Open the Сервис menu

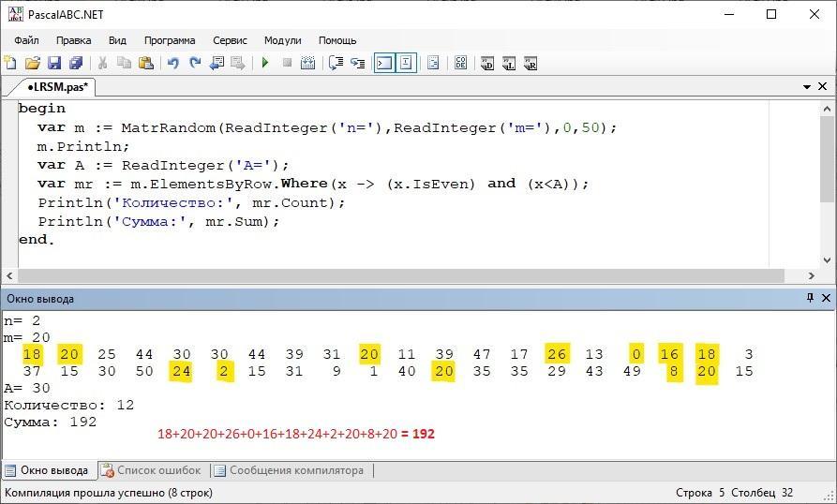click(230, 40)
